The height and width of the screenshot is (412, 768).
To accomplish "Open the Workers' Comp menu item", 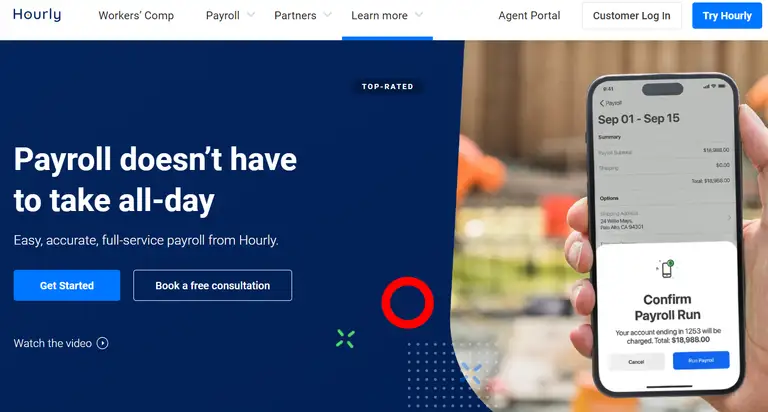I will pyautogui.click(x=136, y=16).
